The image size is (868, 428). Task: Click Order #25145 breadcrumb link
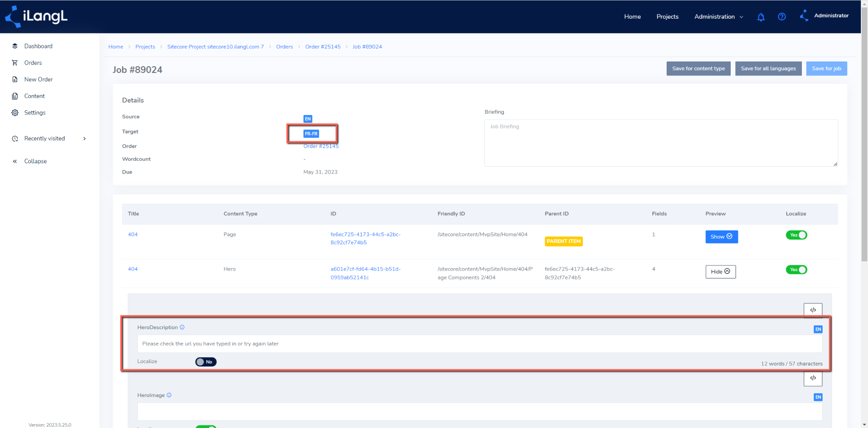point(323,47)
